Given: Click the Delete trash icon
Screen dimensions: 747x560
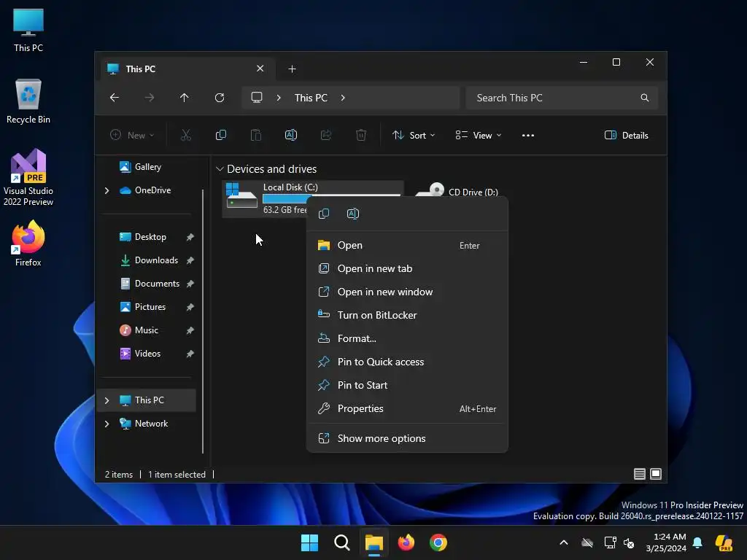Looking at the screenshot, I should tap(361, 135).
